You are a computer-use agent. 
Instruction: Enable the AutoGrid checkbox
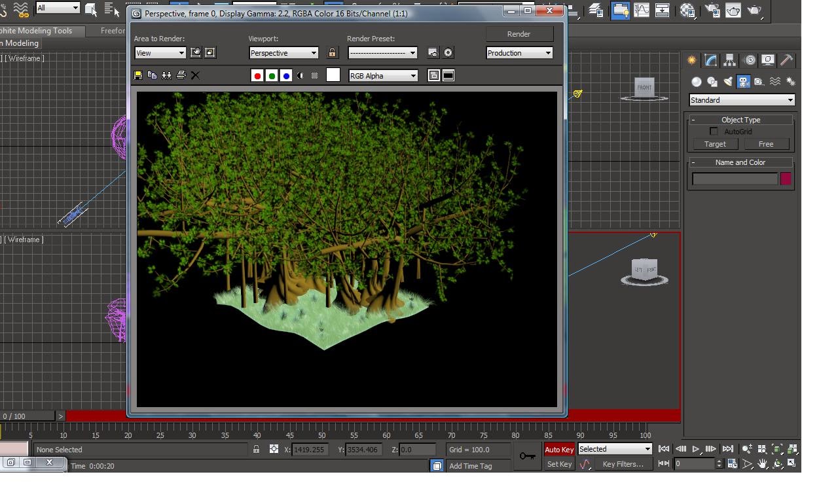pos(714,132)
